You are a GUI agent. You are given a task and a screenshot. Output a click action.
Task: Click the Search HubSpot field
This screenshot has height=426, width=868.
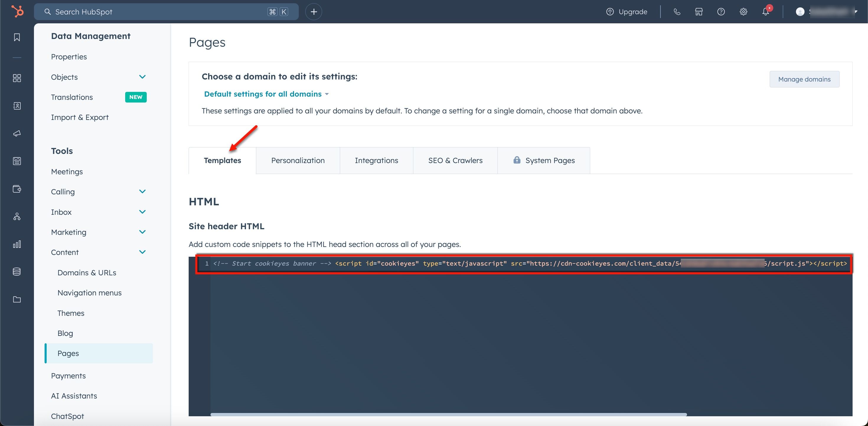click(166, 12)
